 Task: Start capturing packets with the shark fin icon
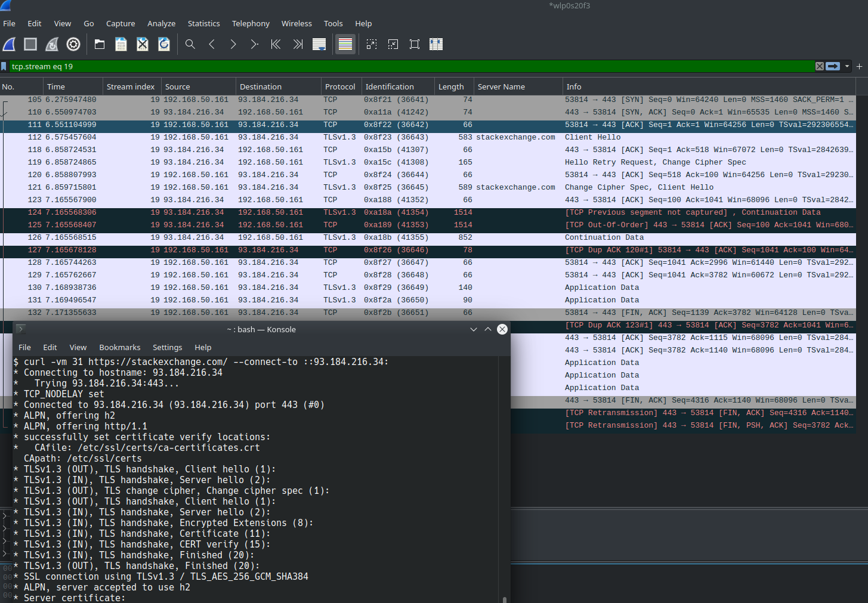[x=9, y=44]
